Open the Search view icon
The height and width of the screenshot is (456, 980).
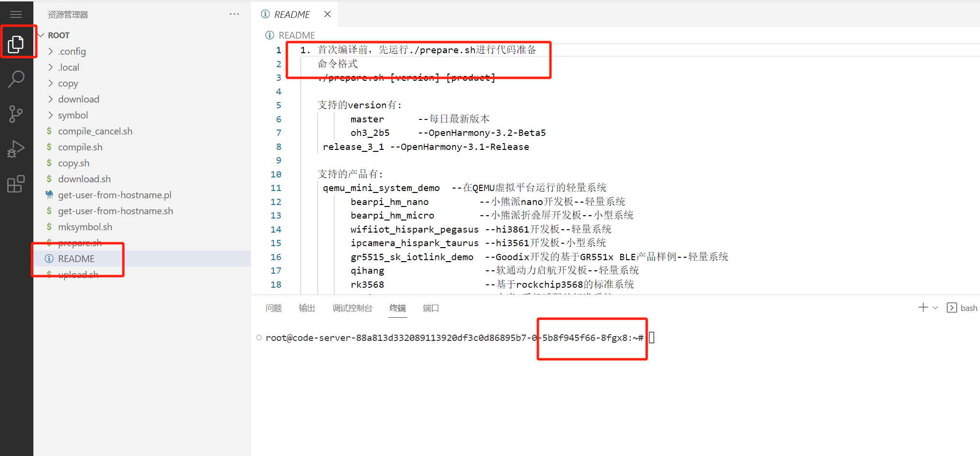tap(16, 79)
